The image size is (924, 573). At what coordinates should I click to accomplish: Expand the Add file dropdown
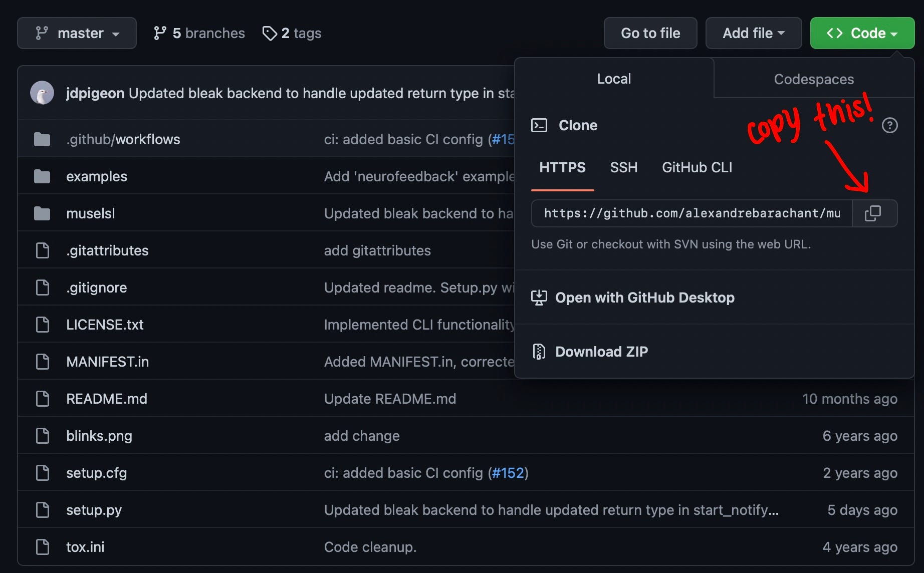coord(753,33)
